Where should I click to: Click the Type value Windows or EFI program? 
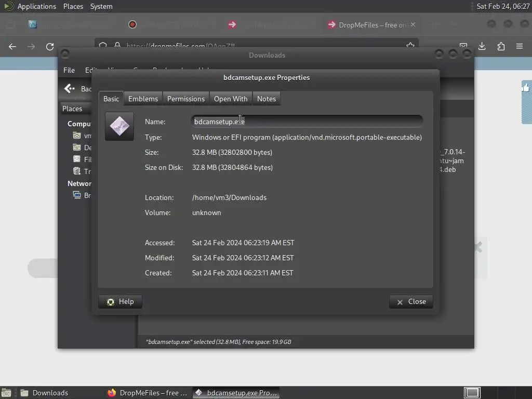307,137
